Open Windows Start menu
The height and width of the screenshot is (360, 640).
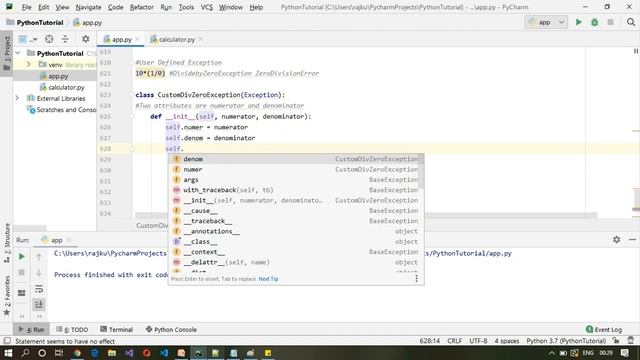tap(8, 353)
